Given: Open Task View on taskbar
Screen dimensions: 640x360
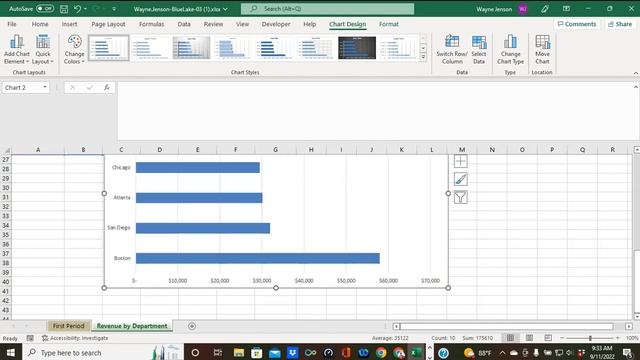Looking at the screenshot, I should (218, 352).
